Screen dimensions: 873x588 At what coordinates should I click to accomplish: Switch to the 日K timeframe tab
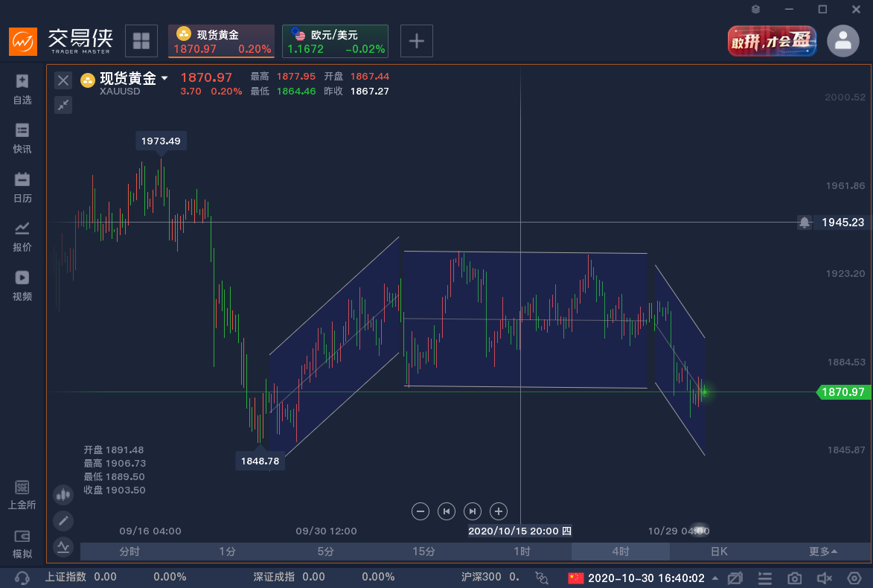point(719,552)
